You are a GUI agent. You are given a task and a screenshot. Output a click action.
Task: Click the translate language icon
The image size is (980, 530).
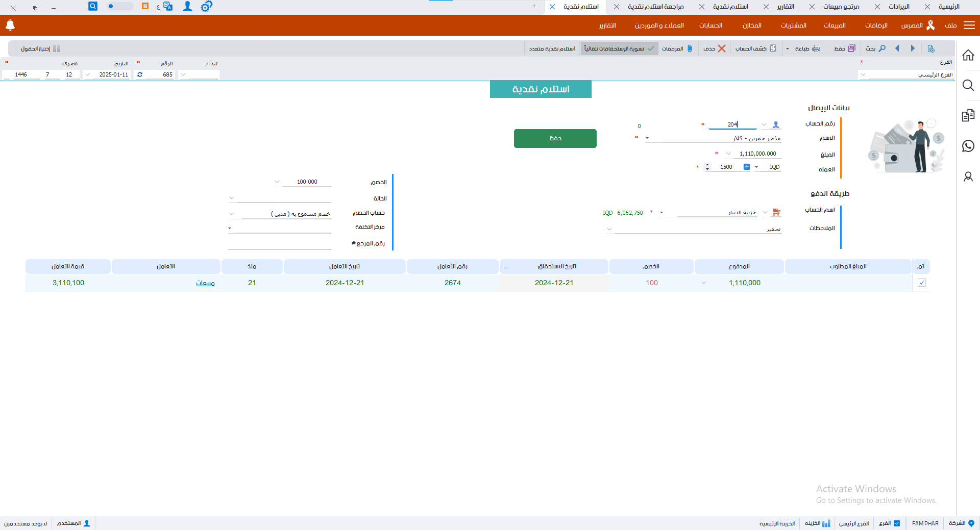[168, 7]
